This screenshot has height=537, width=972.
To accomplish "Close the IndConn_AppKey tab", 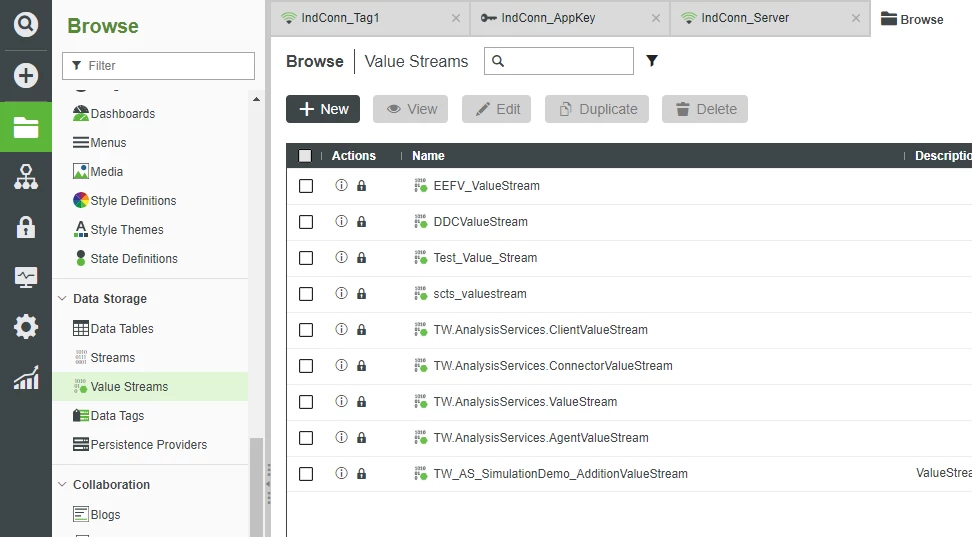I will pos(656,18).
